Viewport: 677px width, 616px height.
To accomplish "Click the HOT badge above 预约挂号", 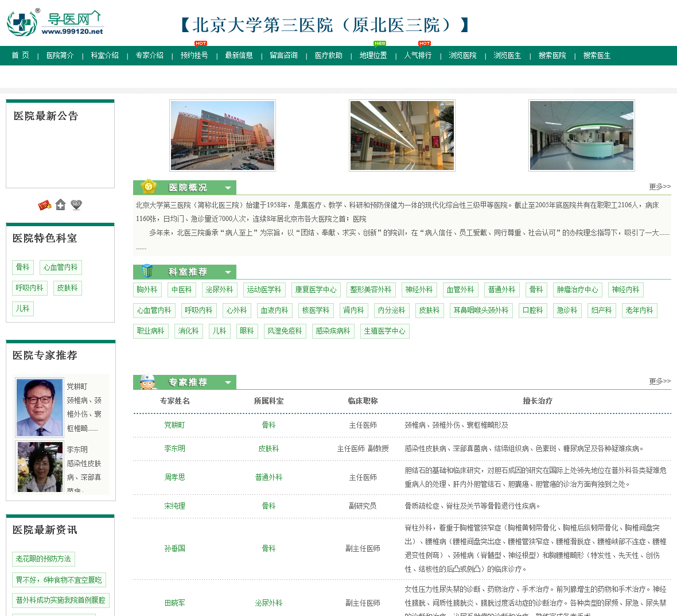I will (201, 43).
